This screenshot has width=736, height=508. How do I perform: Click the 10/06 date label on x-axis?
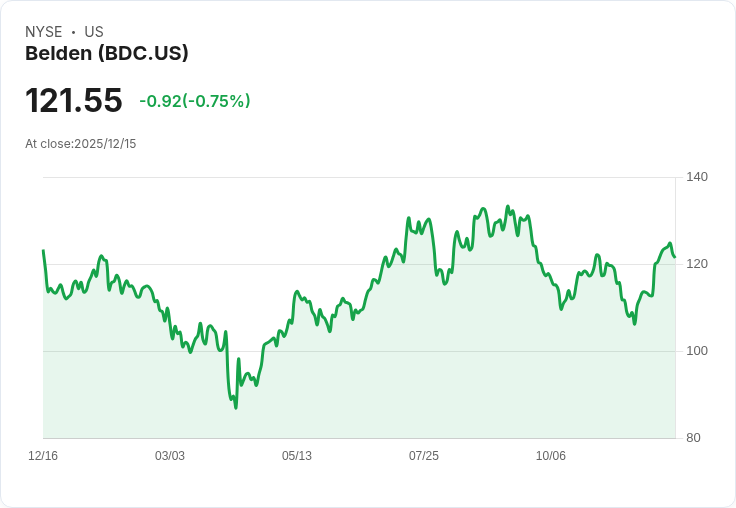click(x=551, y=455)
